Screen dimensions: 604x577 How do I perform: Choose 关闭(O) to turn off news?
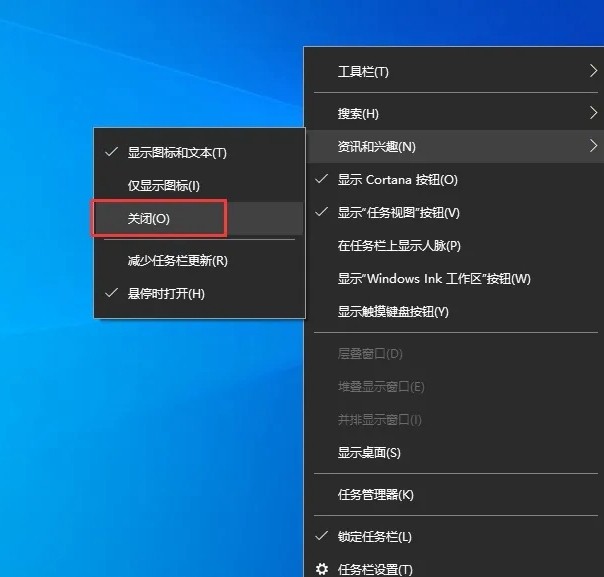199,219
